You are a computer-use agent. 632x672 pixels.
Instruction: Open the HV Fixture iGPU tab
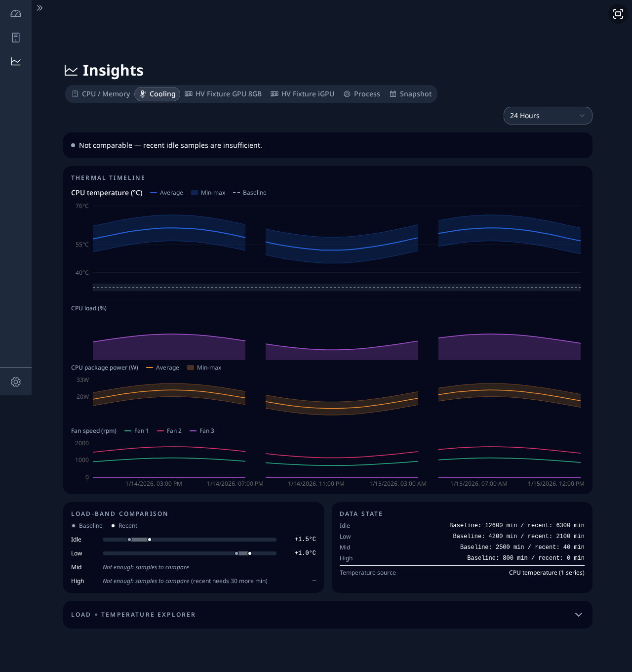[x=302, y=94]
